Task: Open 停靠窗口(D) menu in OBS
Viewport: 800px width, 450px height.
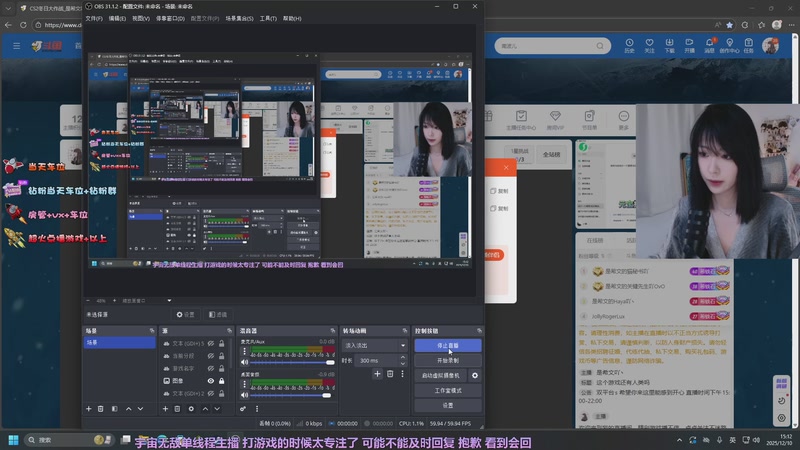Action: [x=170, y=18]
